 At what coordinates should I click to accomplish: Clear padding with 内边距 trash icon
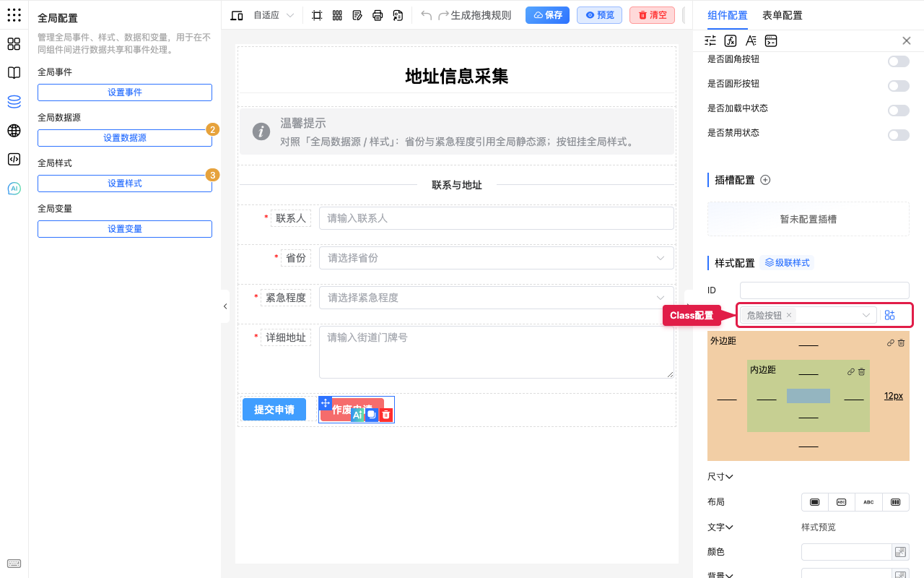coord(861,372)
